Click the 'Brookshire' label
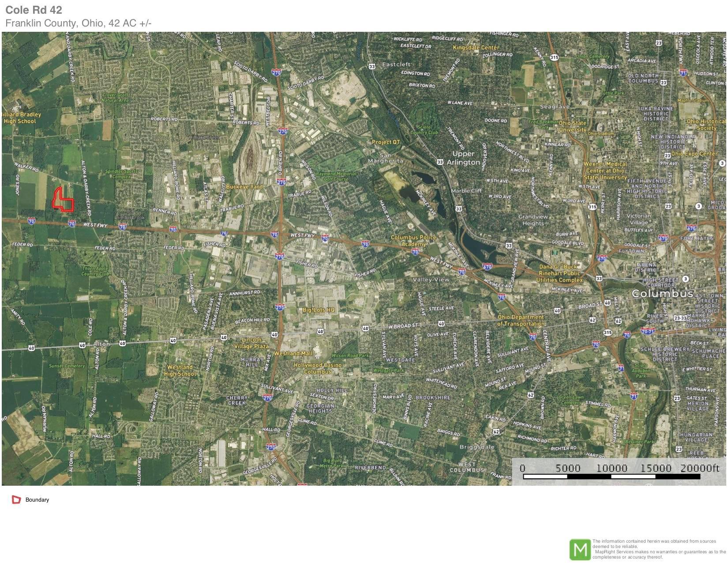The image size is (728, 563). click(433, 398)
